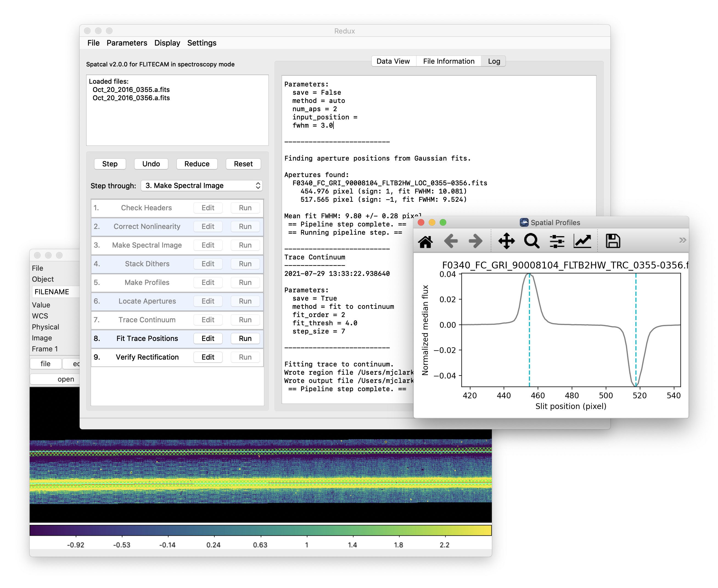This screenshot has width=718, height=588.
Task: Open the Parameters menu
Action: tap(127, 43)
